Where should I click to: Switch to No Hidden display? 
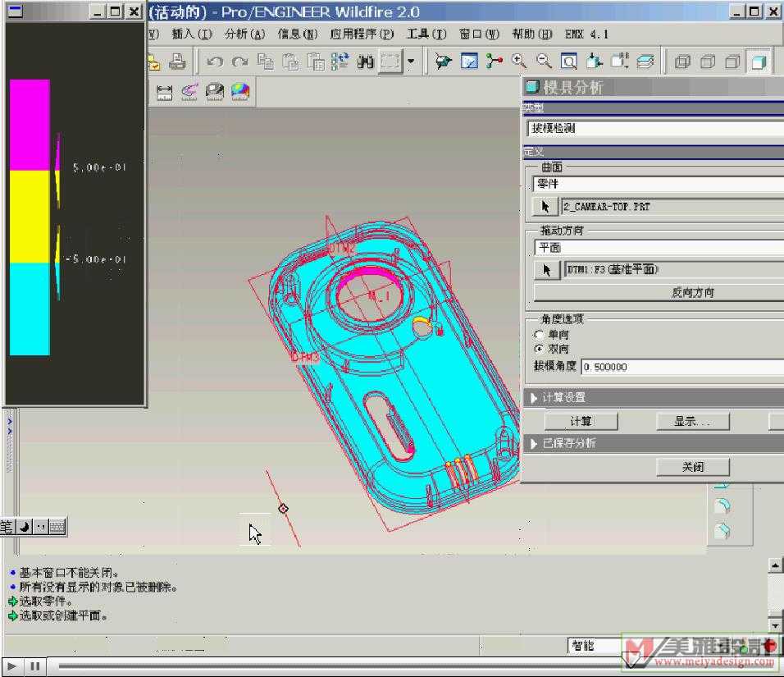[x=732, y=62]
